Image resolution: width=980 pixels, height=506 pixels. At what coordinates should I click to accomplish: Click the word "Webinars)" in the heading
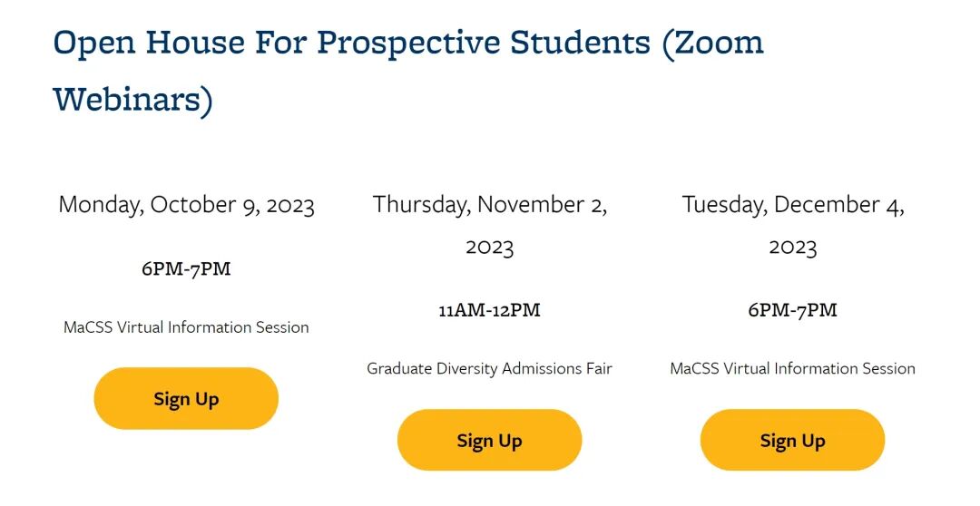coord(133,99)
